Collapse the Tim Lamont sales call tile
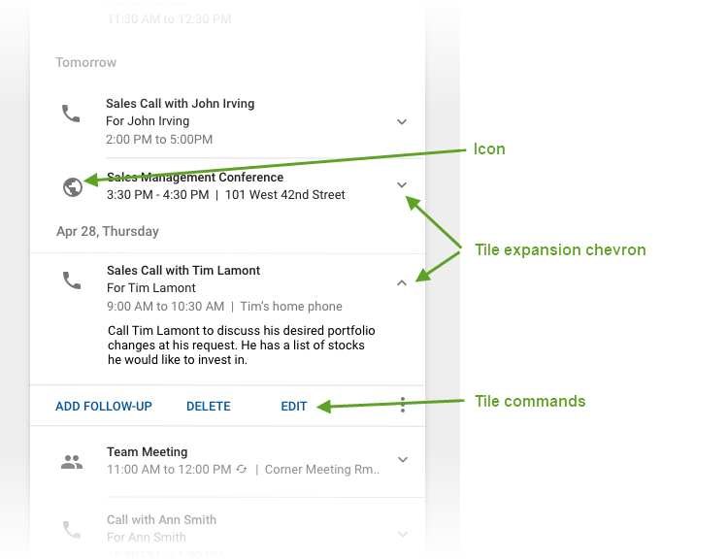 click(402, 282)
